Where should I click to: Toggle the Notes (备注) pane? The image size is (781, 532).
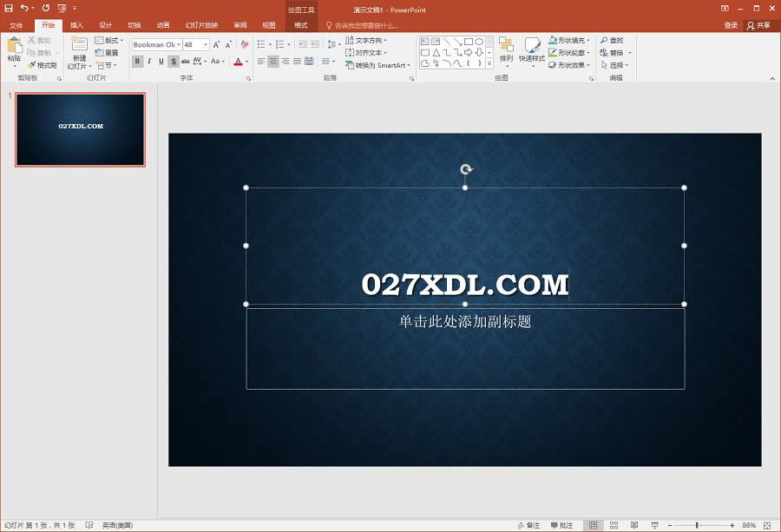tap(528, 525)
